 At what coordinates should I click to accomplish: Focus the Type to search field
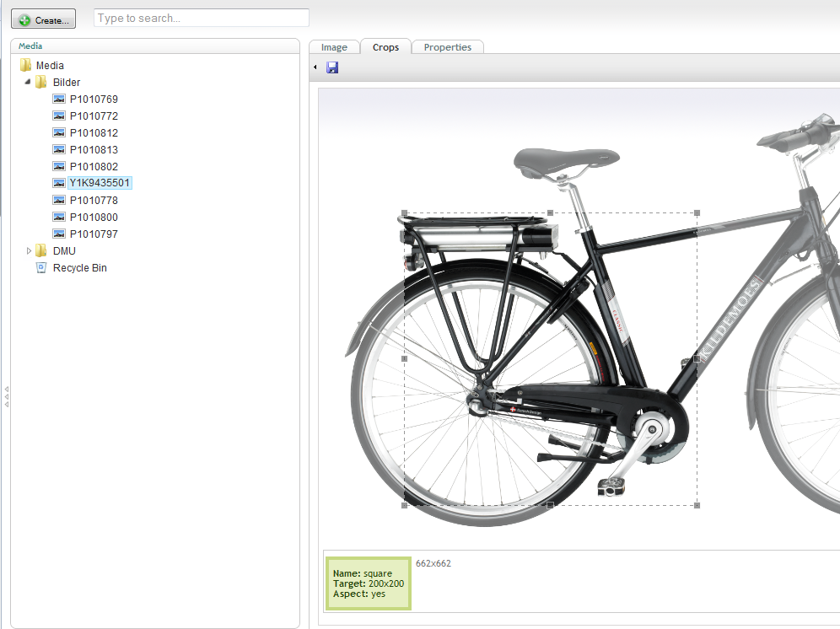202,18
